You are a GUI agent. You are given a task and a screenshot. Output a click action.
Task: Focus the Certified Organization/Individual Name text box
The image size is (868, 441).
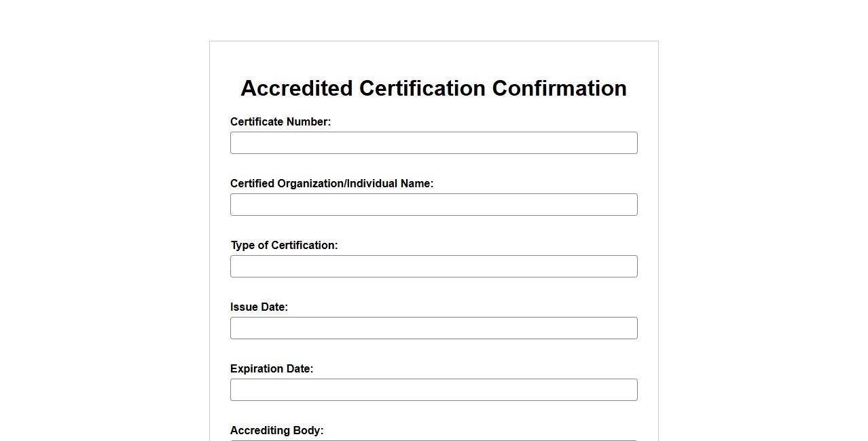[x=433, y=205]
